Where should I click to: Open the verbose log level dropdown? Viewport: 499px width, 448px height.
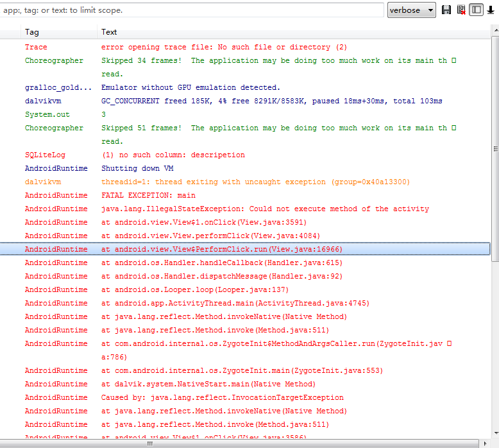(x=412, y=10)
